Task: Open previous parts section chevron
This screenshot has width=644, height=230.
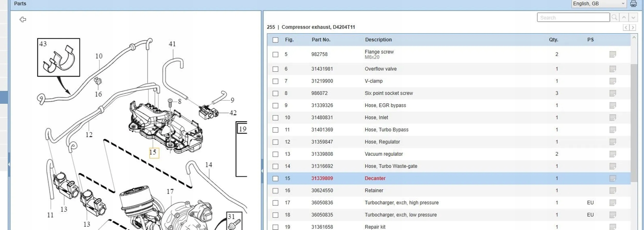Action: [x=626, y=27]
